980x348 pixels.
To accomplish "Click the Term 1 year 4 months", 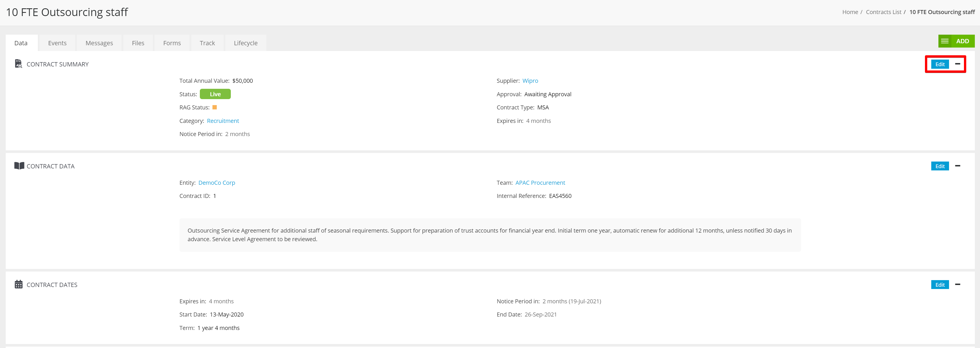I will (x=218, y=328).
